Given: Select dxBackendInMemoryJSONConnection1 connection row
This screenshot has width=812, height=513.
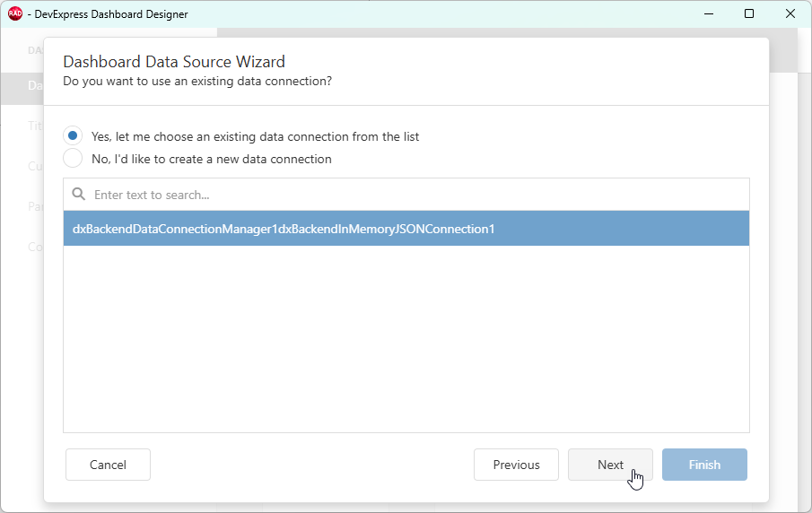Looking at the screenshot, I should (406, 229).
